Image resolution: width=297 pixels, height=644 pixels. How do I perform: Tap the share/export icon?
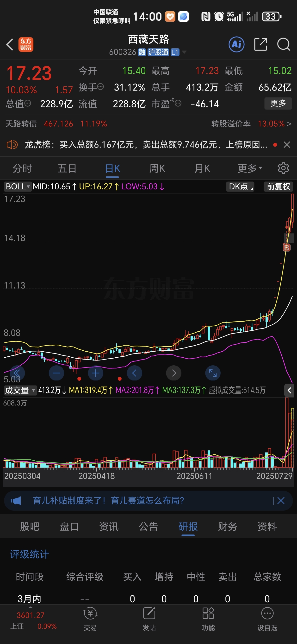click(260, 45)
